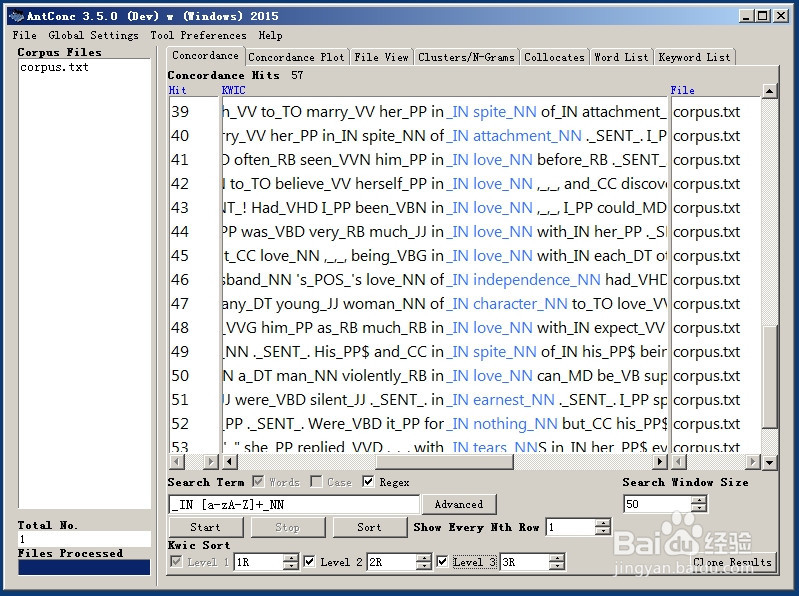The width and height of the screenshot is (799, 596).
Task: Open the Help menu
Action: pos(270,35)
